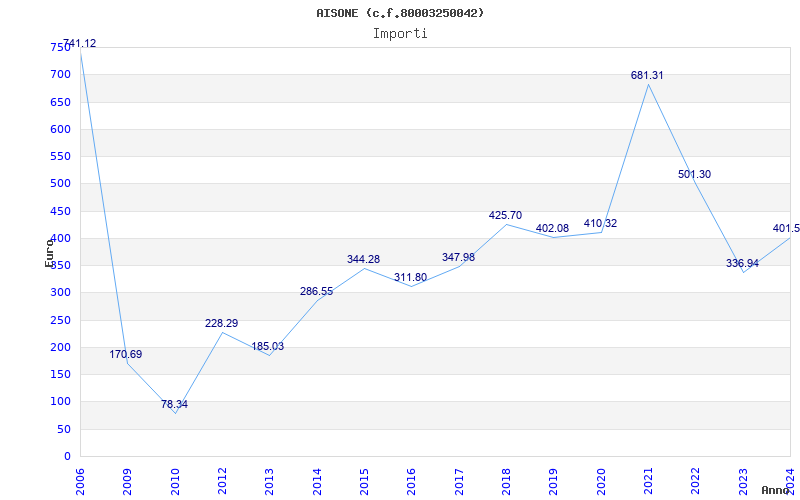The image size is (800, 500).
Task: Click the 0 y-axis tick label
Action: [x=67, y=457]
